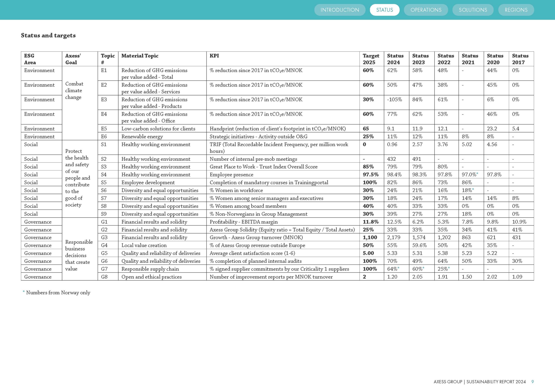This screenshot has width=555, height=392.
Task: Select G8 Status 2024 value 1.20
Action: click(x=392, y=277)
